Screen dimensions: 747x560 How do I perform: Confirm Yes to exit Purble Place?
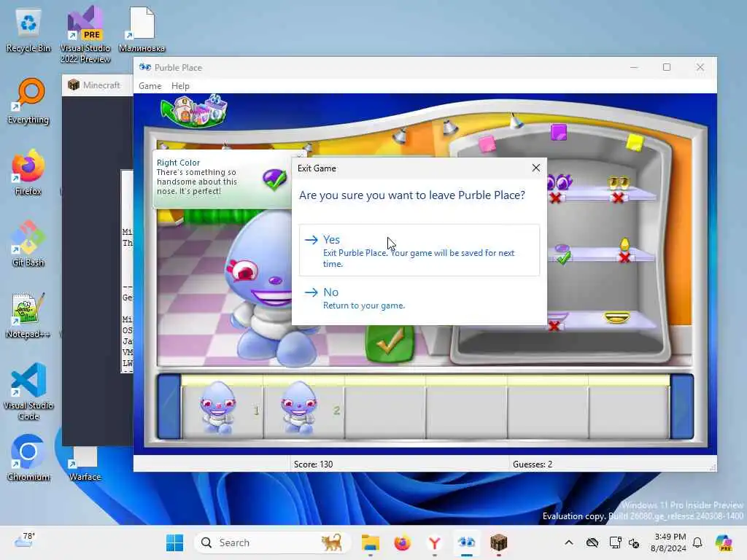pyautogui.click(x=419, y=251)
